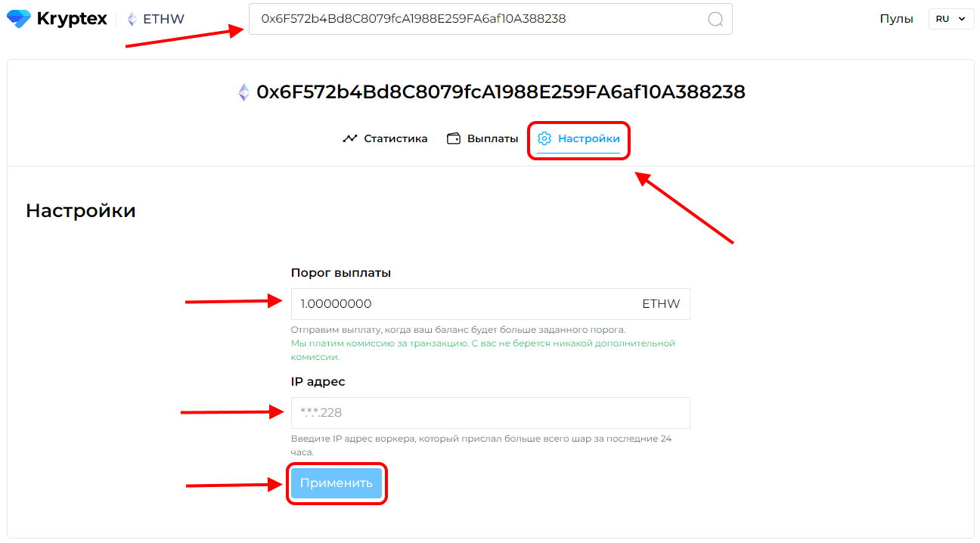This screenshot has height=543, width=980.
Task: Click the chart icon of Статистика
Action: [x=349, y=138]
